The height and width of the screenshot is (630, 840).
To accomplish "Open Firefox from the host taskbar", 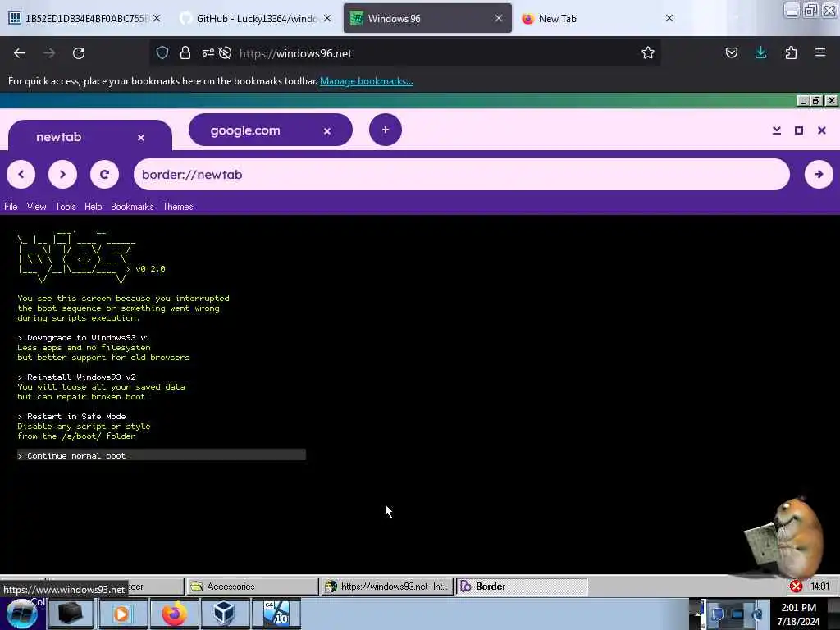I will click(x=174, y=614).
